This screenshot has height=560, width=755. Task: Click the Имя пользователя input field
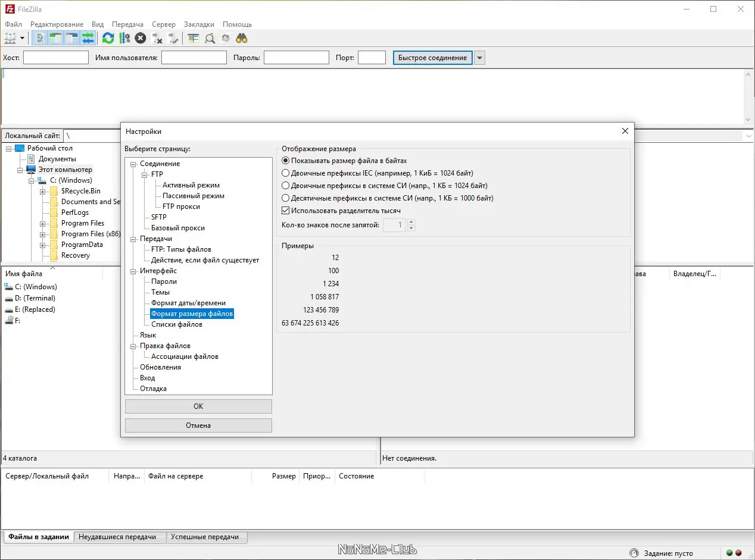click(x=194, y=58)
